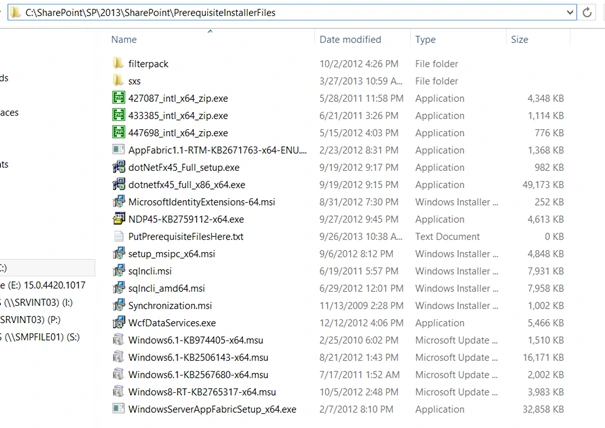Sort files by the Size column
The width and height of the screenshot is (605, 428).
[x=519, y=39]
